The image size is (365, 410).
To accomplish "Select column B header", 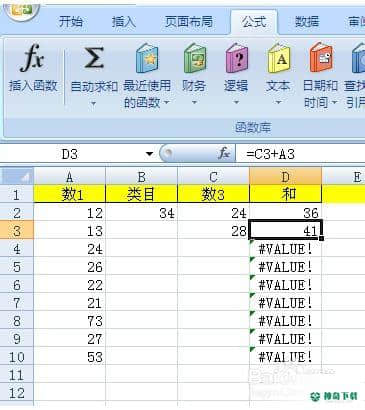I will click(141, 176).
